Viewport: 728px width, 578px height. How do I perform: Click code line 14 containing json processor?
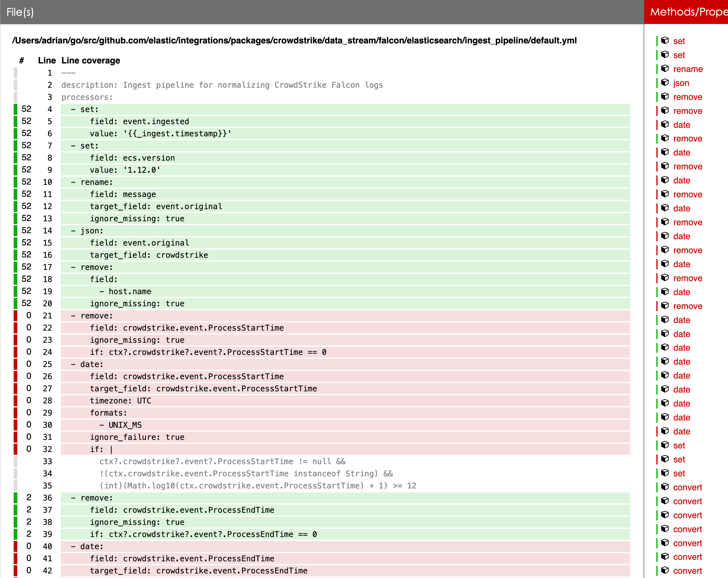(87, 231)
